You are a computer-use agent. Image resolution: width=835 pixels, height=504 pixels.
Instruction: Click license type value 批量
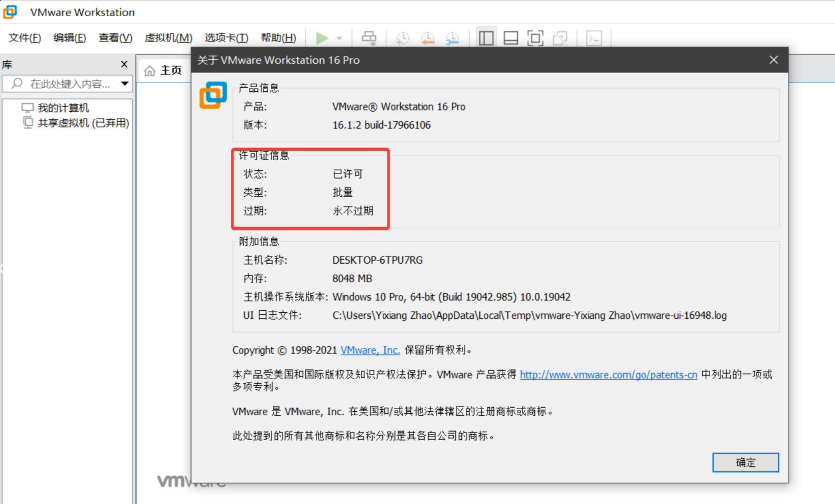tap(343, 193)
